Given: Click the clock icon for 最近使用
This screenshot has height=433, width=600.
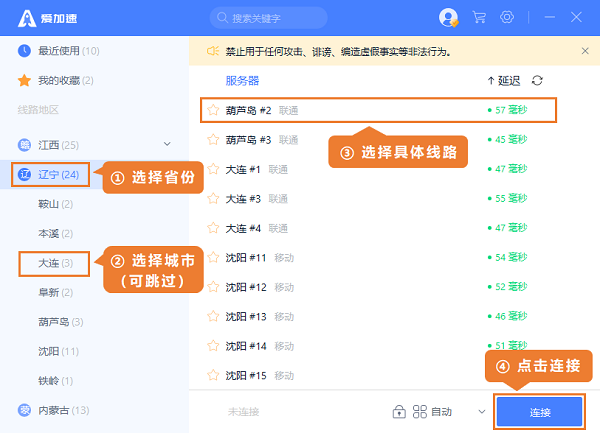Looking at the screenshot, I should [x=25, y=51].
